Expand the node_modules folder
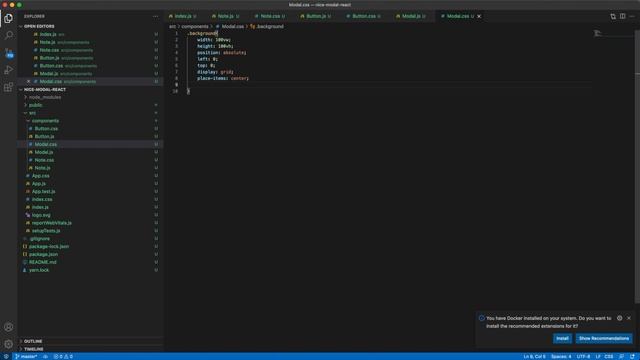The image size is (640, 360). click(44, 97)
